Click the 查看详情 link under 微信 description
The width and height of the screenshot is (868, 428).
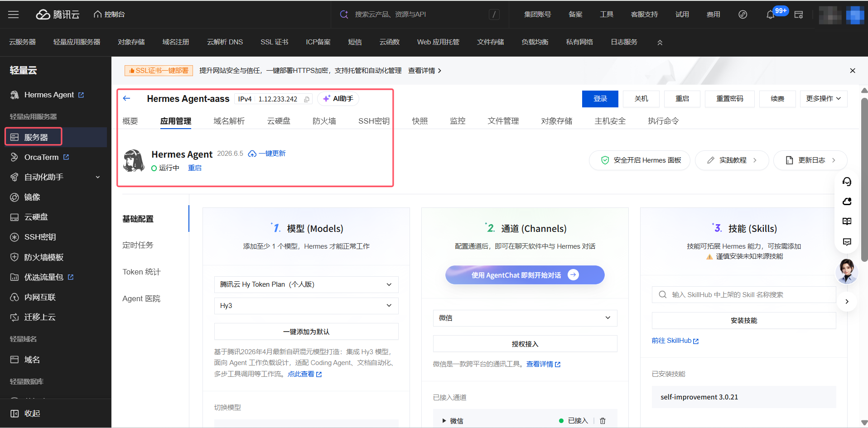tap(543, 364)
